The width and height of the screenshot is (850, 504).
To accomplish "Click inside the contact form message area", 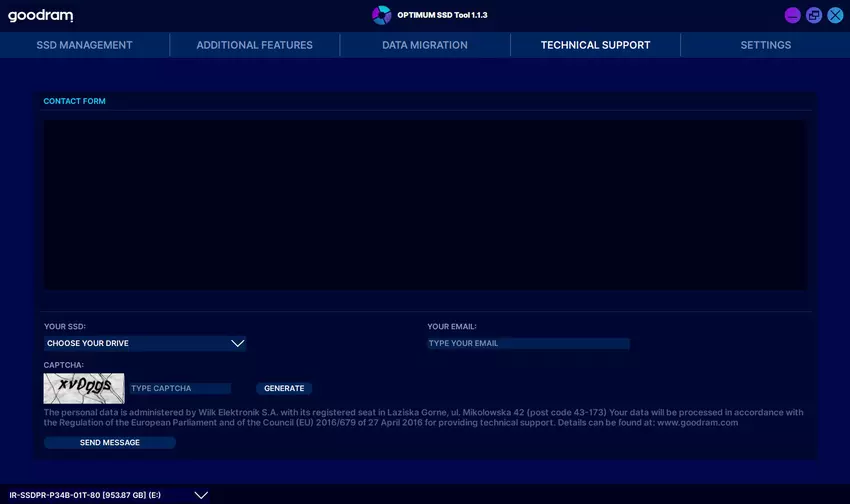I will coord(424,205).
